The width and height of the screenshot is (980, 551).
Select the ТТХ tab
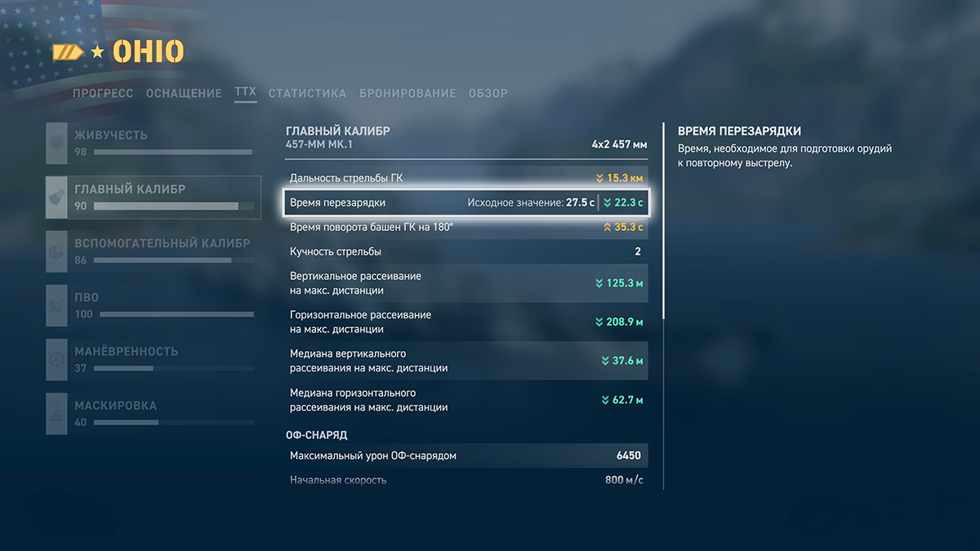[245, 93]
